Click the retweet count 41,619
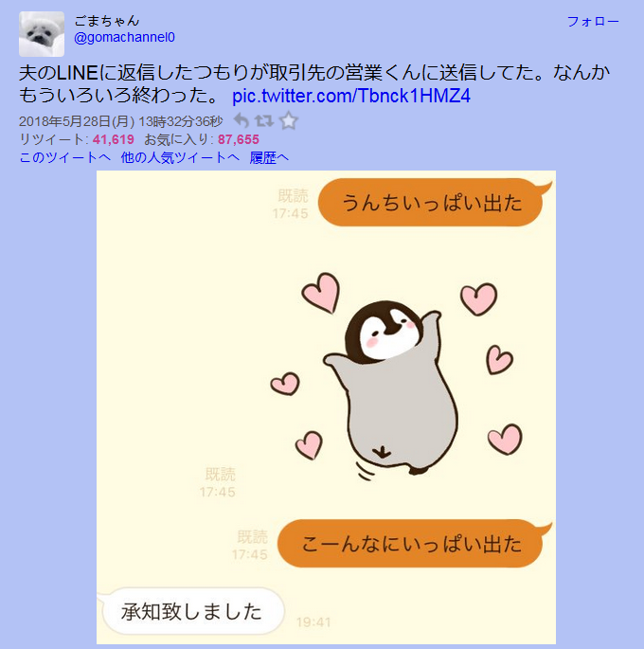This screenshot has height=649, width=644. tap(114, 139)
